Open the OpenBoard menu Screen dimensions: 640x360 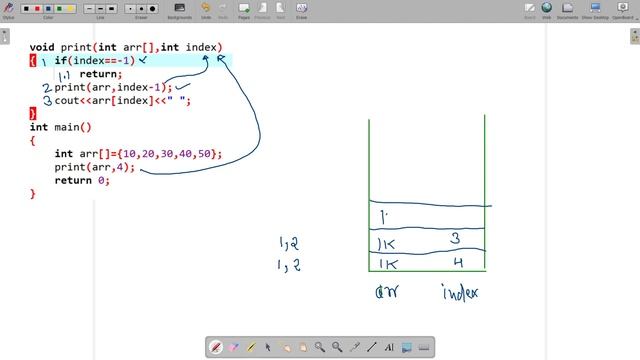[x=623, y=10]
